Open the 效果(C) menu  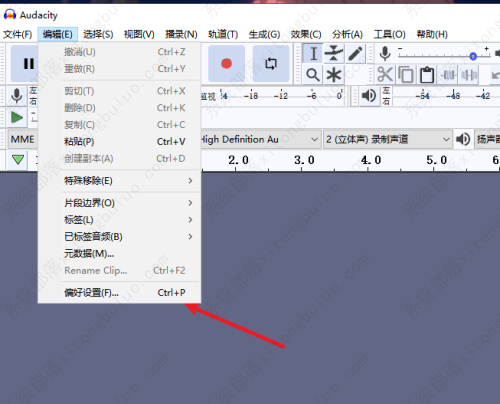point(306,34)
